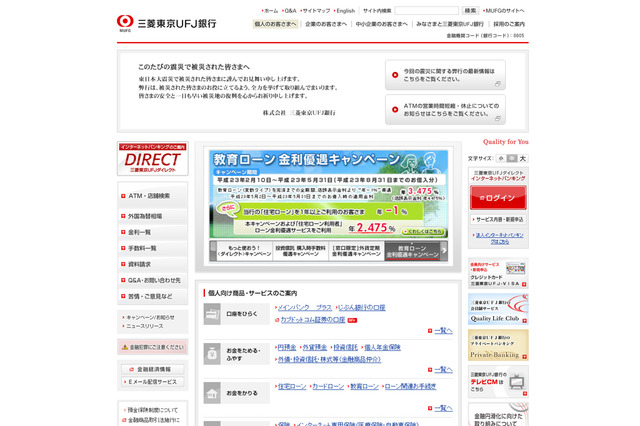This screenshot has width=640, height=426.
Task: Open the Q&A link in top navigation
Action: point(290,11)
